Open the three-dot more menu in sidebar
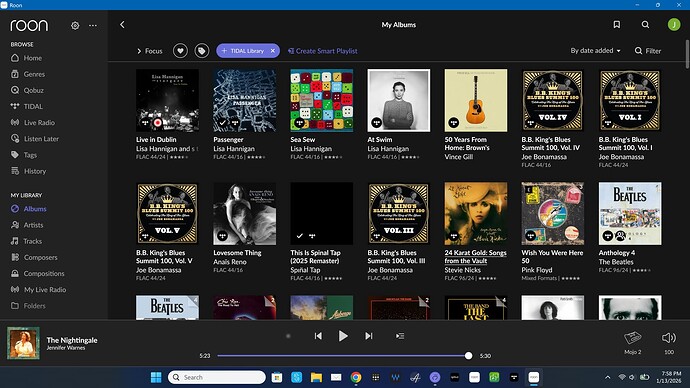This screenshot has height=388, width=690. tap(93, 26)
